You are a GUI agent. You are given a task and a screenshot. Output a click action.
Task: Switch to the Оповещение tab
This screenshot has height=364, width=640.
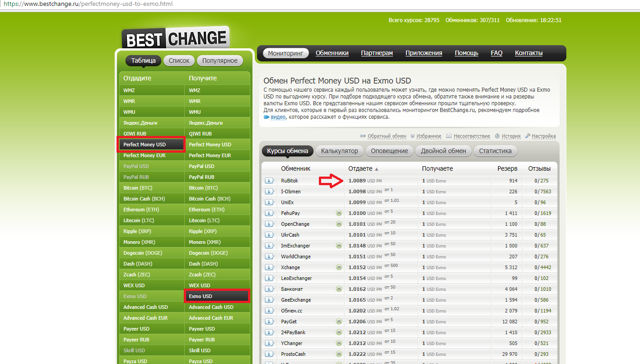pyautogui.click(x=389, y=151)
